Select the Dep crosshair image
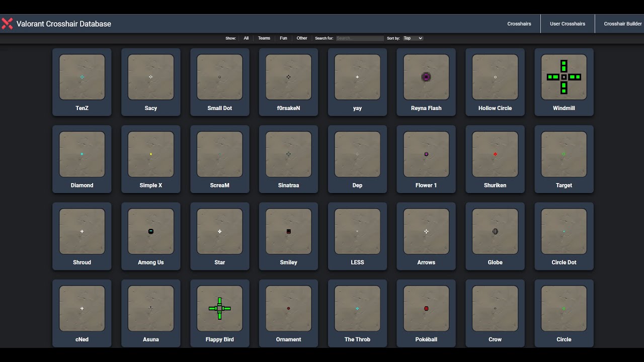Screen dimensions: 644x362 click(357, 154)
